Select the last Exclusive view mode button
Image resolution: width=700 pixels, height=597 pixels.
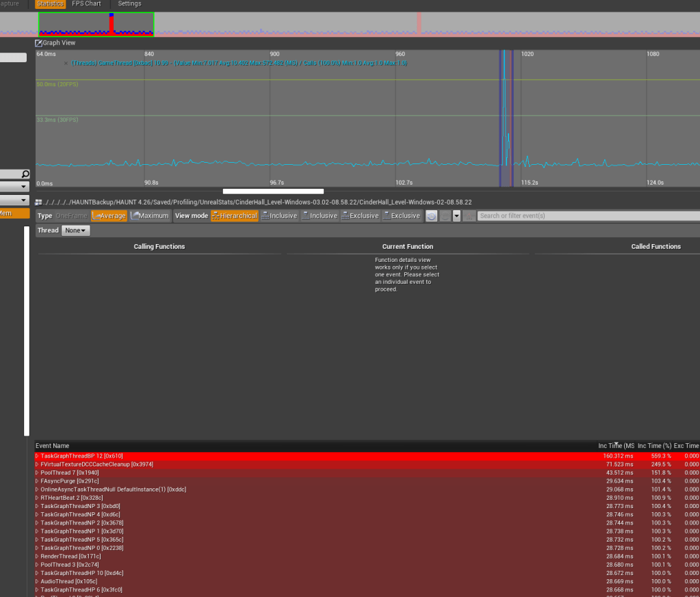[401, 216]
